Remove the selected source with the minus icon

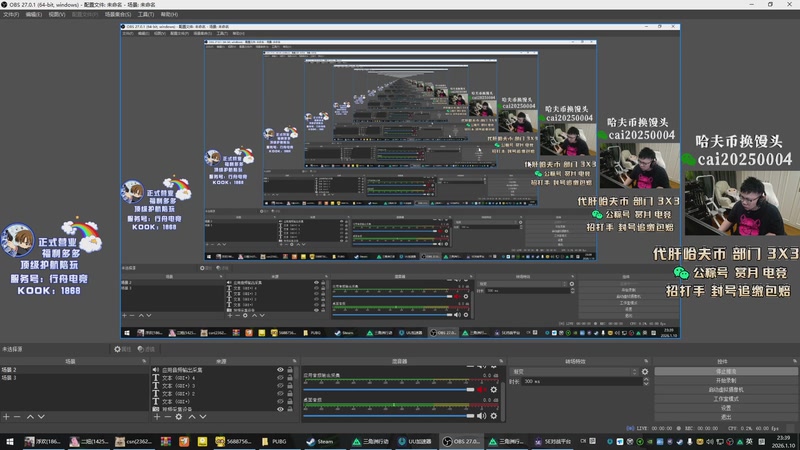pyautogui.click(x=167, y=417)
